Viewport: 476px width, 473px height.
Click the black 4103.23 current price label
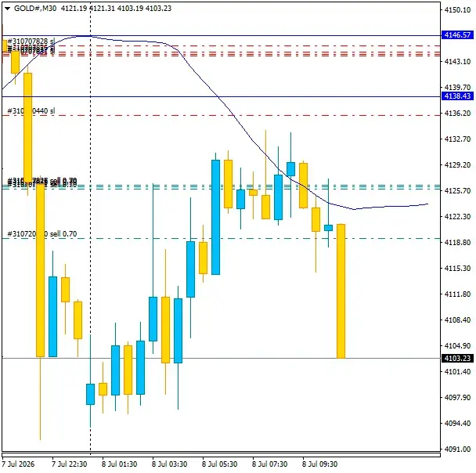point(457,359)
